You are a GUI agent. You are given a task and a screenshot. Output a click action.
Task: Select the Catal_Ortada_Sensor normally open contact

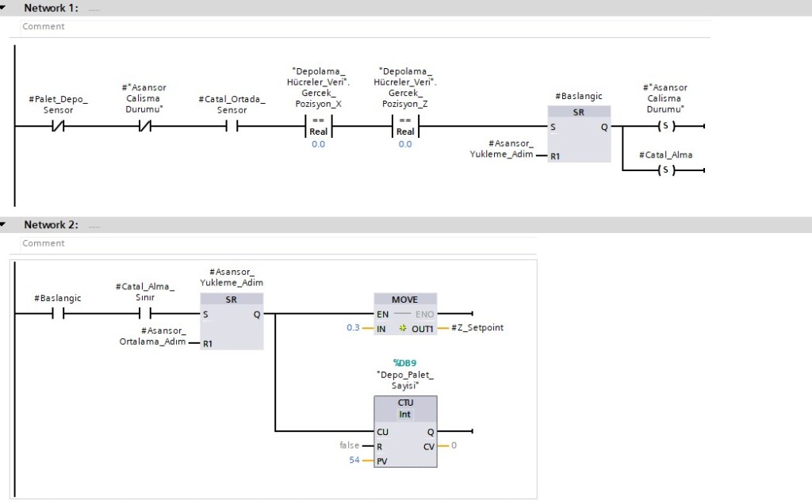(232, 127)
